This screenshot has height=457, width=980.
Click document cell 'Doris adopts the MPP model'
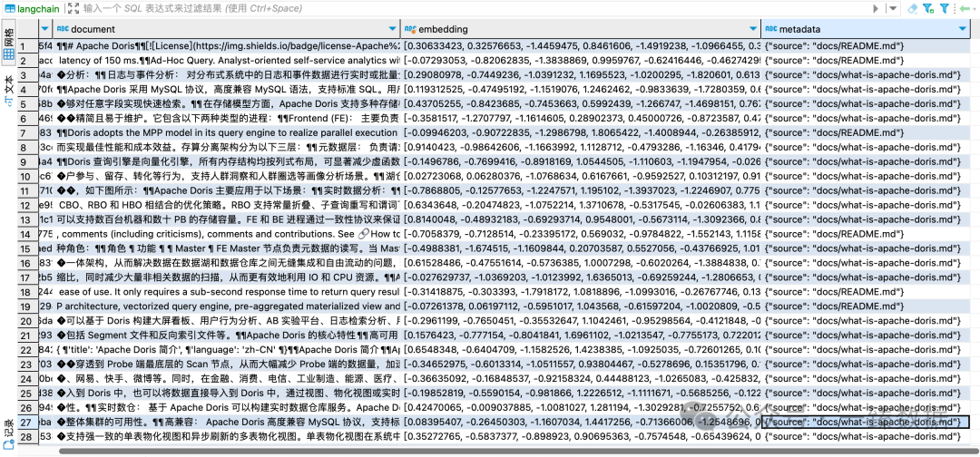227,132
